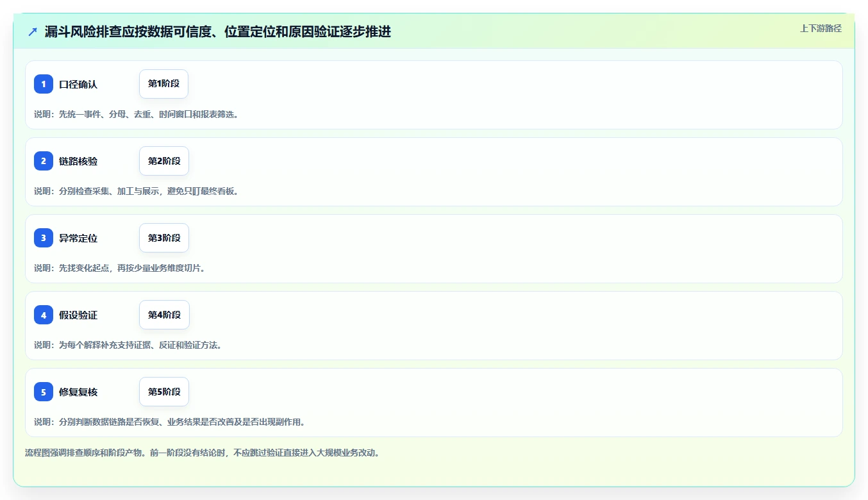
Task: Click the main heading 漏斗风险排查应按数据可信度
Action: [218, 31]
